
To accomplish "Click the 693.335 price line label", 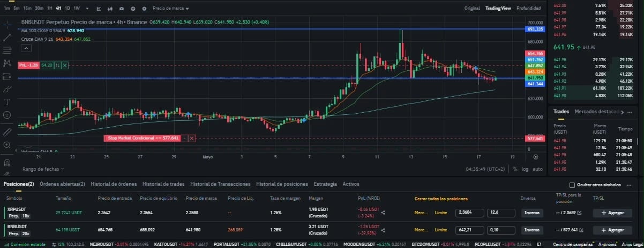I will coord(535,29).
